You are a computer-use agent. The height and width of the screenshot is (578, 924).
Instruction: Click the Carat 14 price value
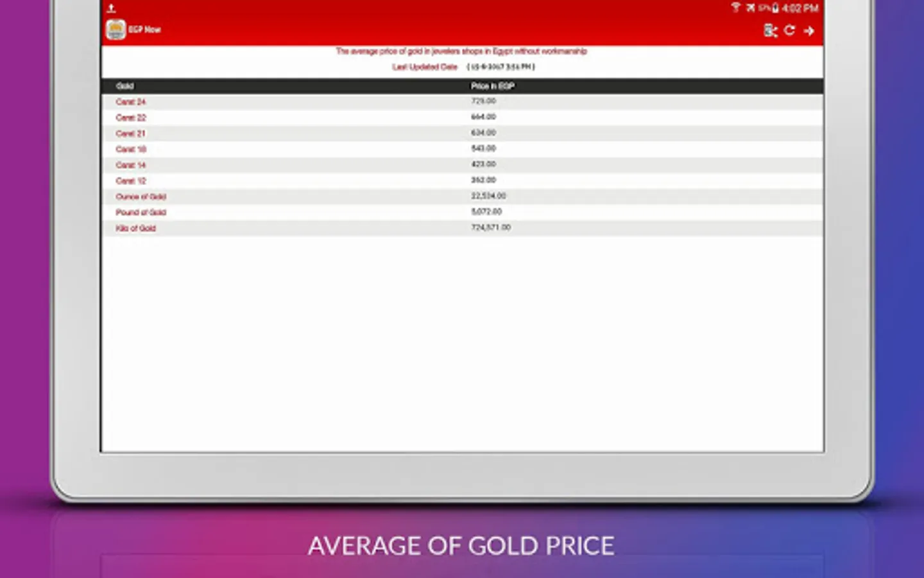point(484,164)
